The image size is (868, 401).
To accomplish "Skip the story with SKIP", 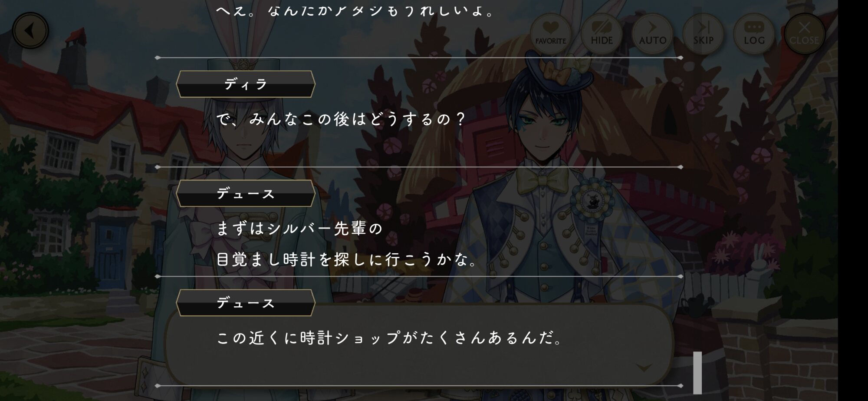I will pos(703,33).
